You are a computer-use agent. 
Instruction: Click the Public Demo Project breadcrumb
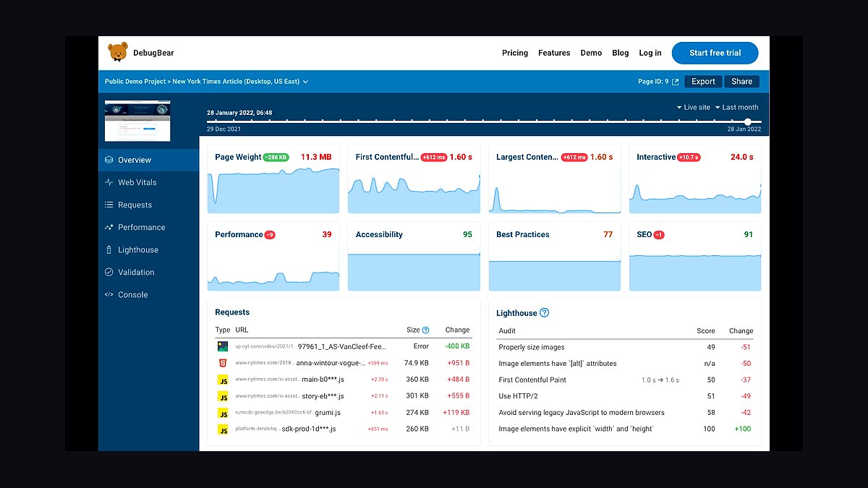135,82
